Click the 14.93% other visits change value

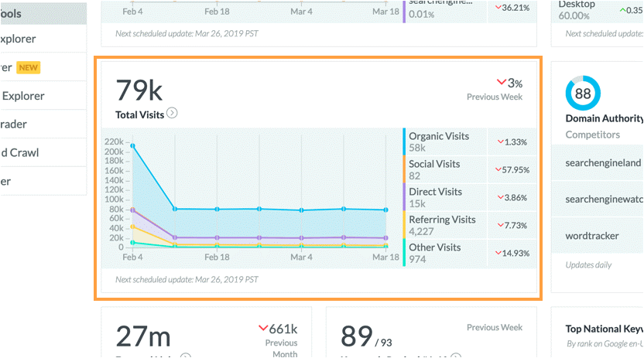[516, 254]
